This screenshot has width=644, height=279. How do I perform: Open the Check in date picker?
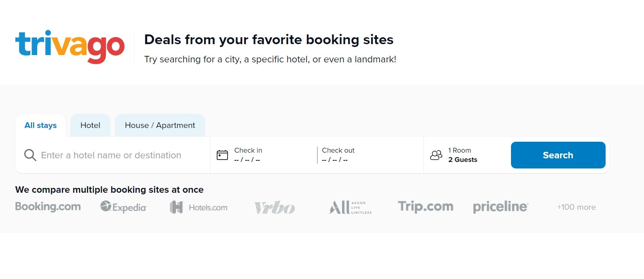[x=259, y=155]
